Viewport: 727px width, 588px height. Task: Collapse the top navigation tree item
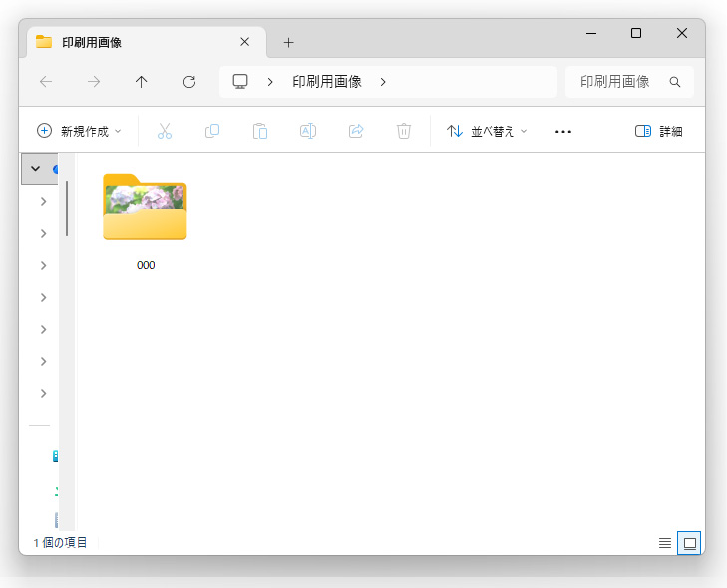[x=35, y=169]
